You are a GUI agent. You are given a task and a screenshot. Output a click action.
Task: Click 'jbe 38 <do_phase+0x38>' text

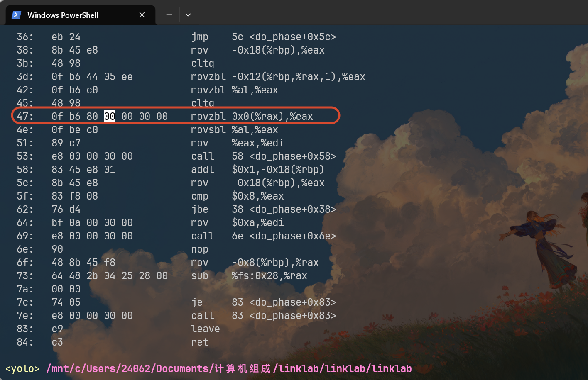click(x=264, y=209)
